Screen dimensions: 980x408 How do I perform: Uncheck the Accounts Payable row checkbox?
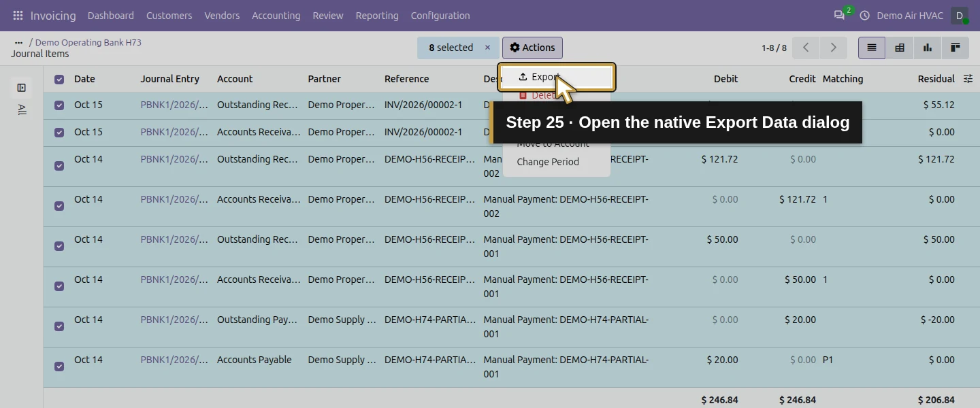pos(59,367)
